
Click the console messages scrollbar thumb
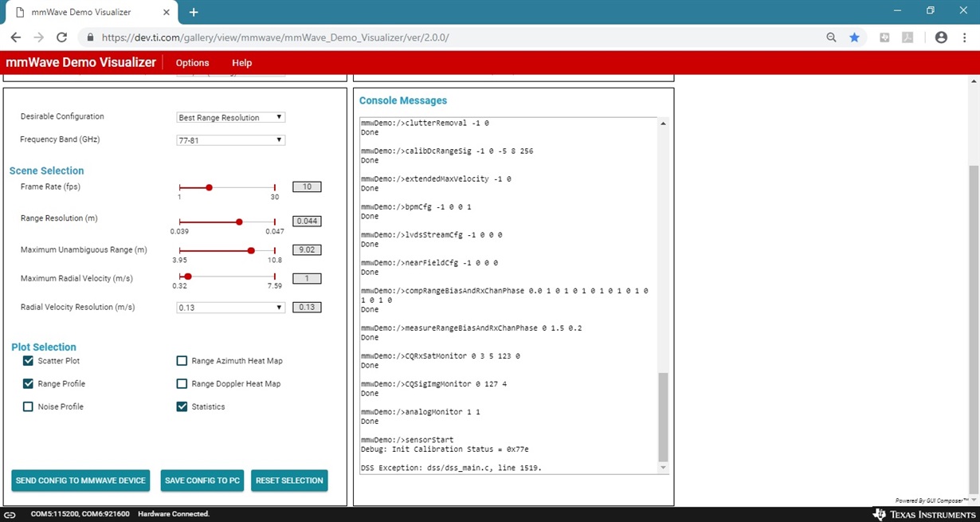click(x=663, y=416)
